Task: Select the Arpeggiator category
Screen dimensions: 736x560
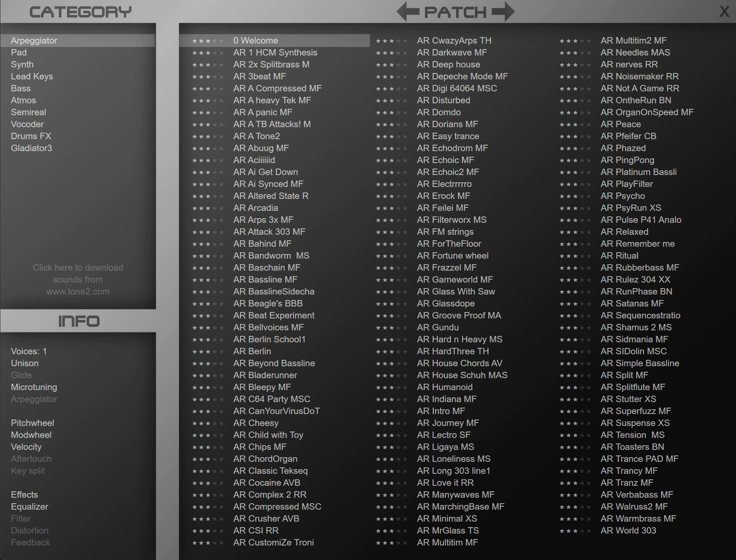Action: pos(78,41)
